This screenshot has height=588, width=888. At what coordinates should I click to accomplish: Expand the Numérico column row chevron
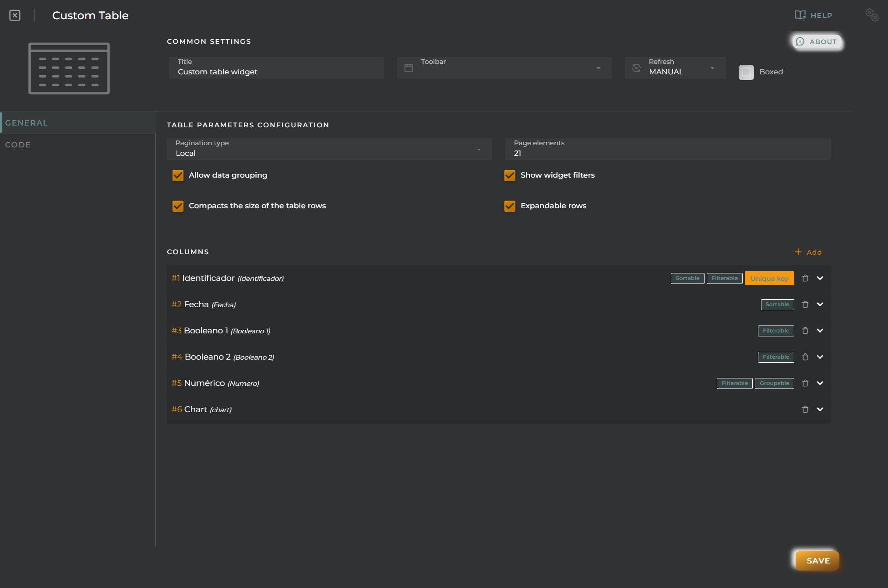pyautogui.click(x=820, y=382)
